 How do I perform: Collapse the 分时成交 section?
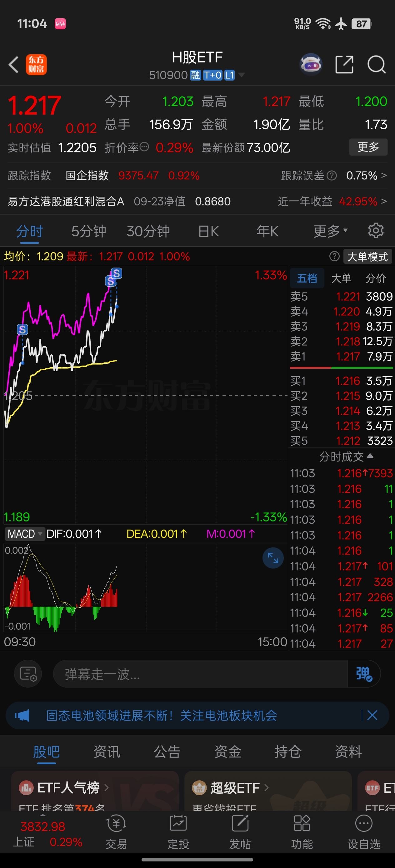click(x=346, y=456)
